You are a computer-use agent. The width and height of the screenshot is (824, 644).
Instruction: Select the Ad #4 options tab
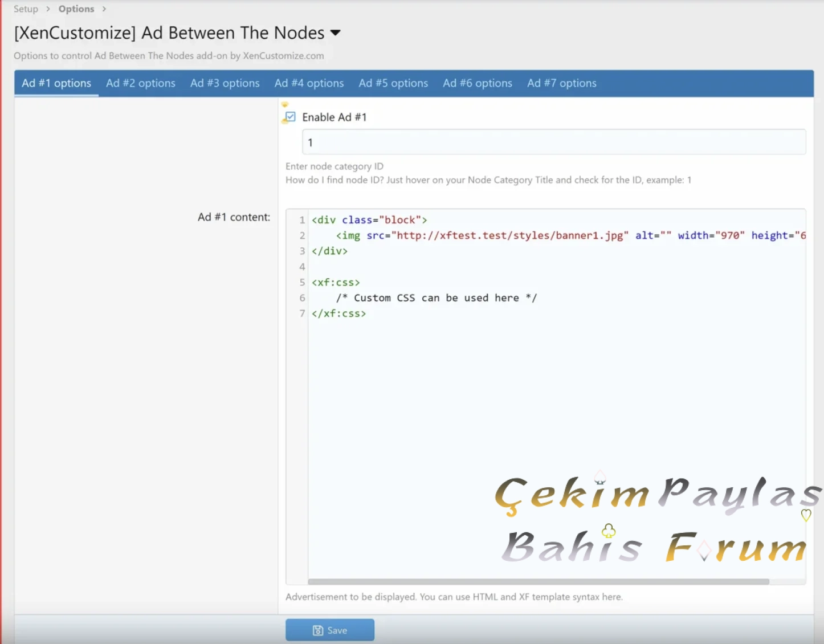pos(309,83)
